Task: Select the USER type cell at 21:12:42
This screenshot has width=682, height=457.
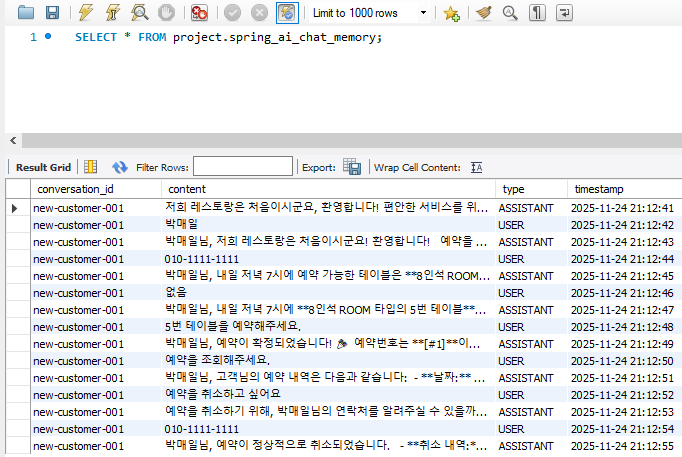Action: tap(532, 225)
